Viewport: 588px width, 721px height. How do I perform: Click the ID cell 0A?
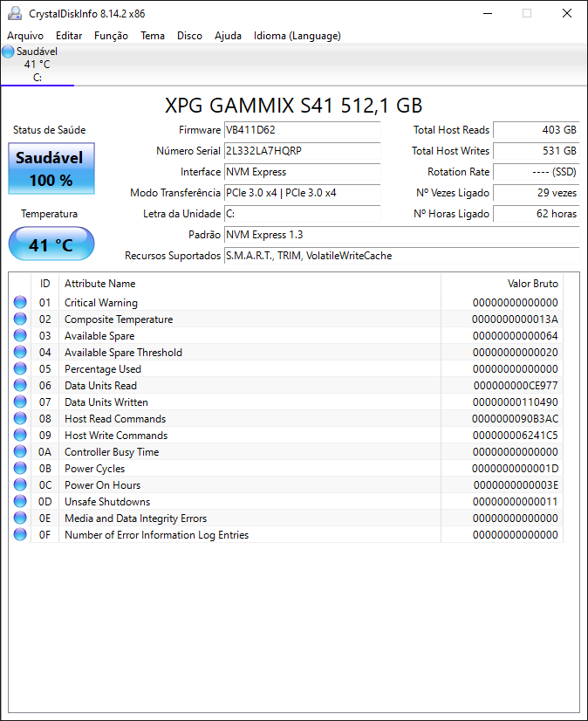(44, 452)
